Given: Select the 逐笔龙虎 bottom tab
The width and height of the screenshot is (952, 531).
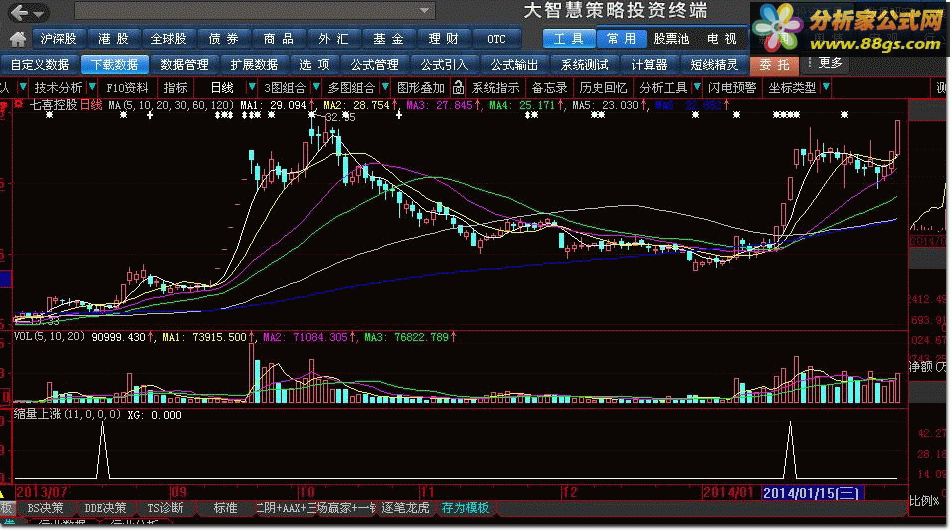Looking at the screenshot, I should pos(405,508).
